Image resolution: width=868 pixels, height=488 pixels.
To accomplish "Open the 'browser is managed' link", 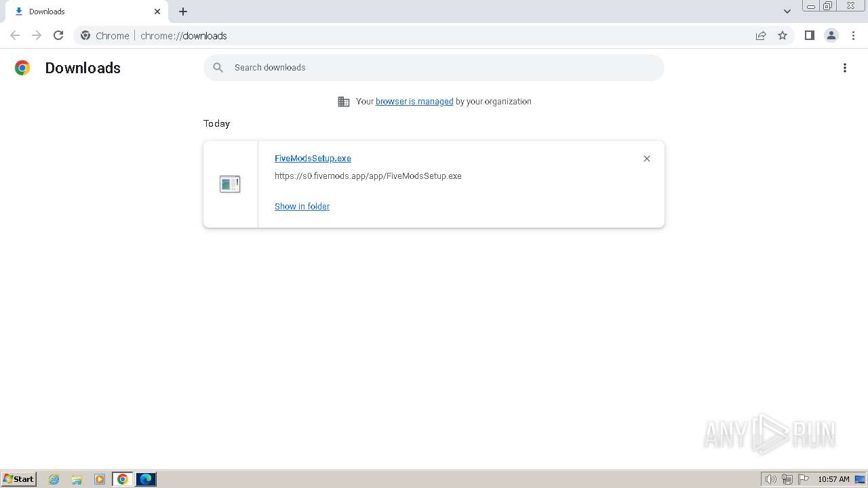I will [x=414, y=102].
